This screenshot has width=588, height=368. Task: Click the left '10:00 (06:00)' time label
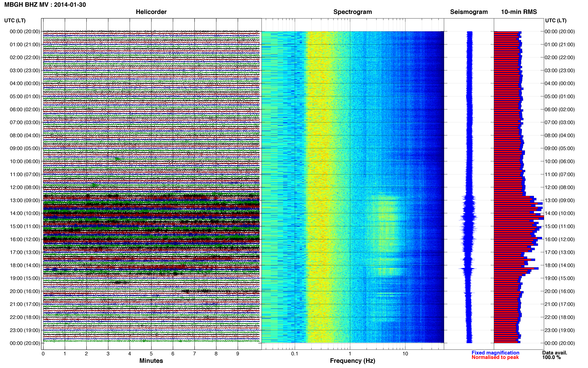pos(25,161)
